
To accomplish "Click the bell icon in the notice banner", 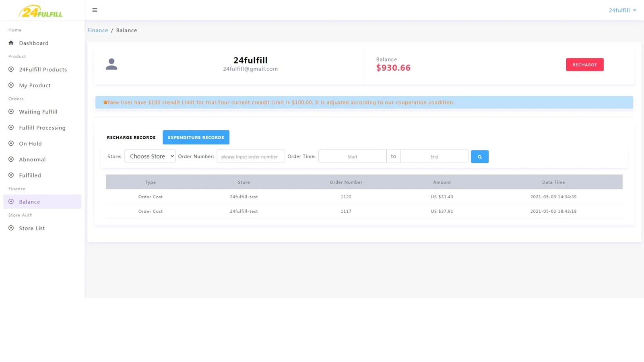I will [x=105, y=102].
